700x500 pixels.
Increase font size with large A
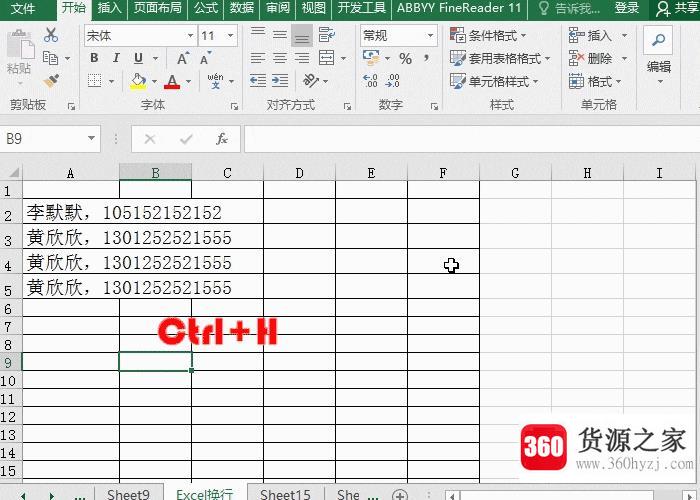183,58
